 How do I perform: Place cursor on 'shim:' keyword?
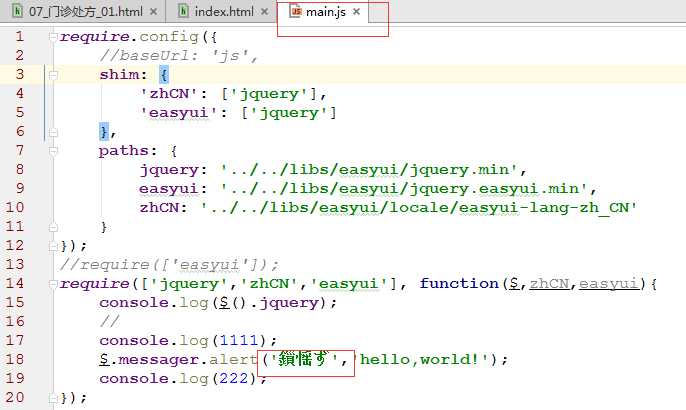coord(123,75)
